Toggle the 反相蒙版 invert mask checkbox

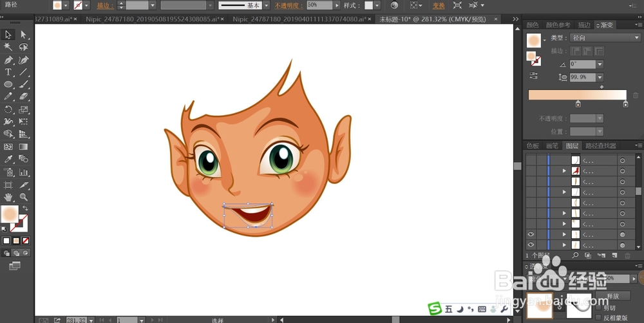(x=598, y=318)
